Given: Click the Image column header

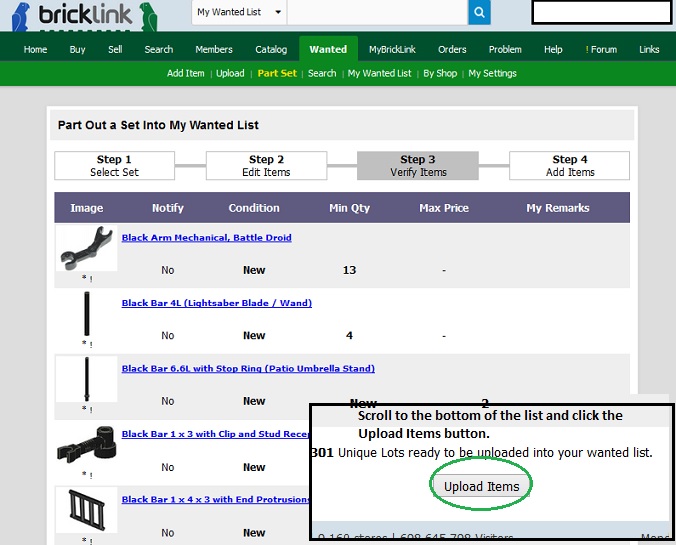Looking at the screenshot, I should tap(87, 208).
